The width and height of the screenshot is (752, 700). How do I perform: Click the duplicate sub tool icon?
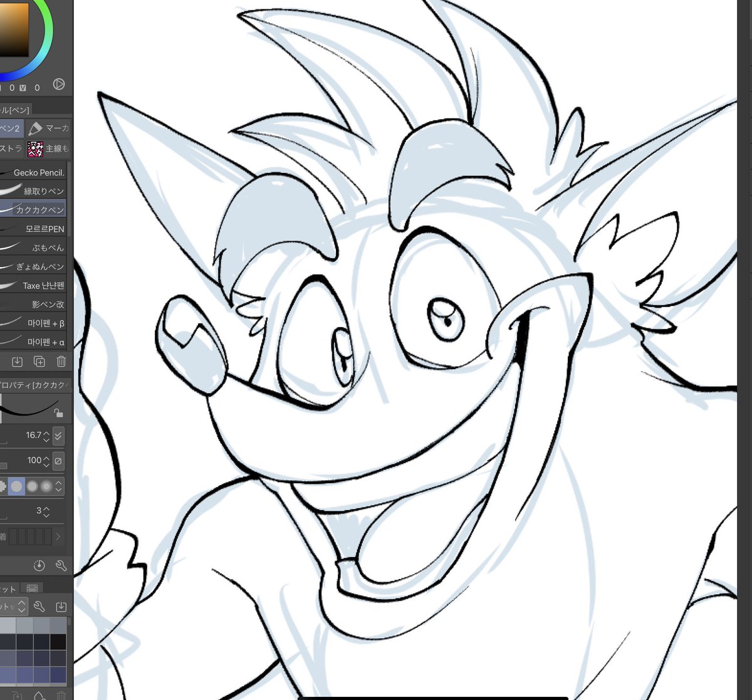(39, 362)
